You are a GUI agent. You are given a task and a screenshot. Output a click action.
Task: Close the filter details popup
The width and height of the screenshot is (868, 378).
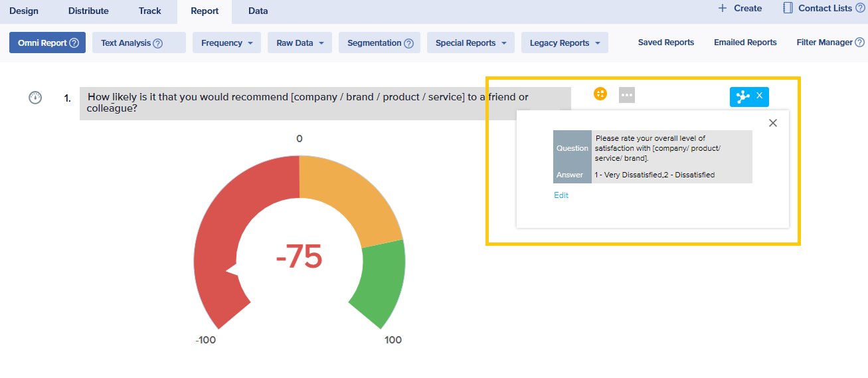772,123
